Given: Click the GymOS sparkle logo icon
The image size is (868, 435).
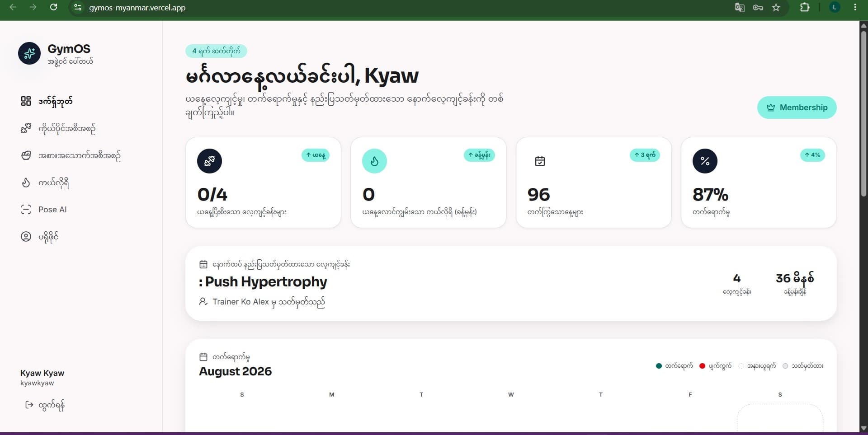Looking at the screenshot, I should click(29, 53).
